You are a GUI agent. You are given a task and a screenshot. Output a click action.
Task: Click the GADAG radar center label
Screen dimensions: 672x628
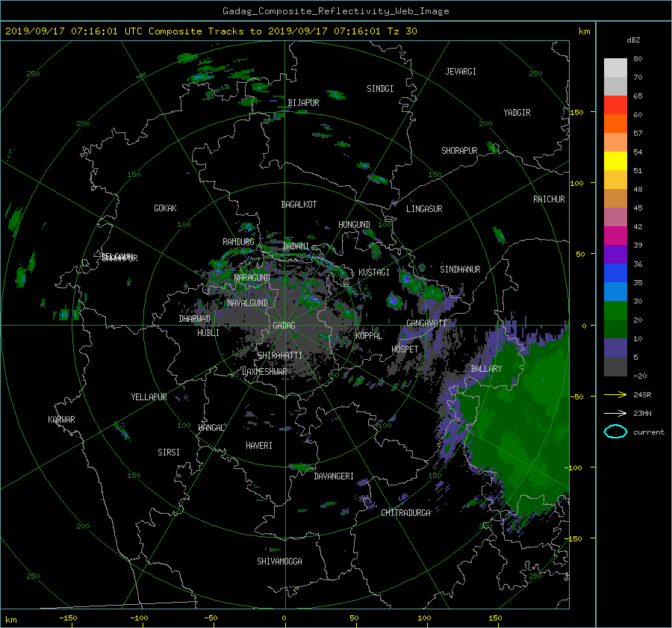click(x=284, y=326)
